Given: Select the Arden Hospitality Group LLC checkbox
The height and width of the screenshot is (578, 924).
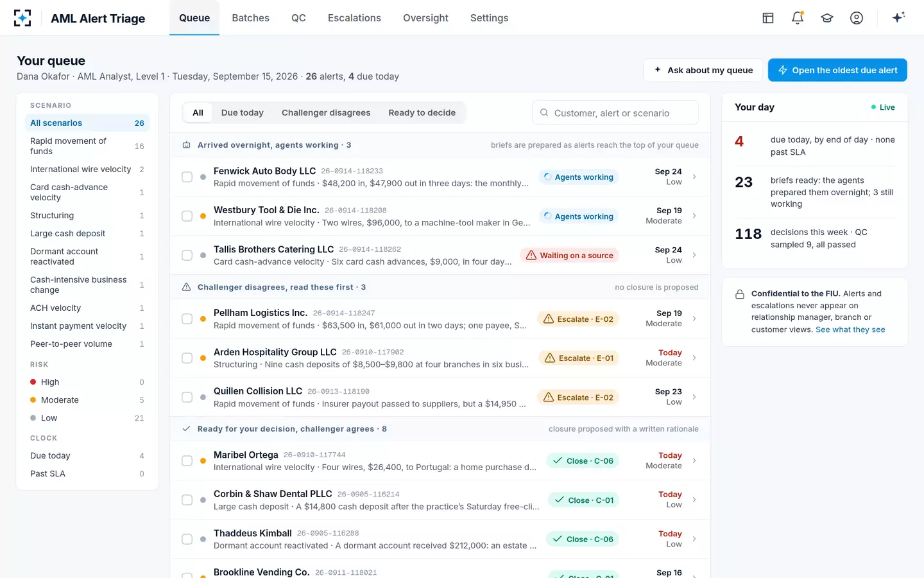Looking at the screenshot, I should (x=187, y=358).
